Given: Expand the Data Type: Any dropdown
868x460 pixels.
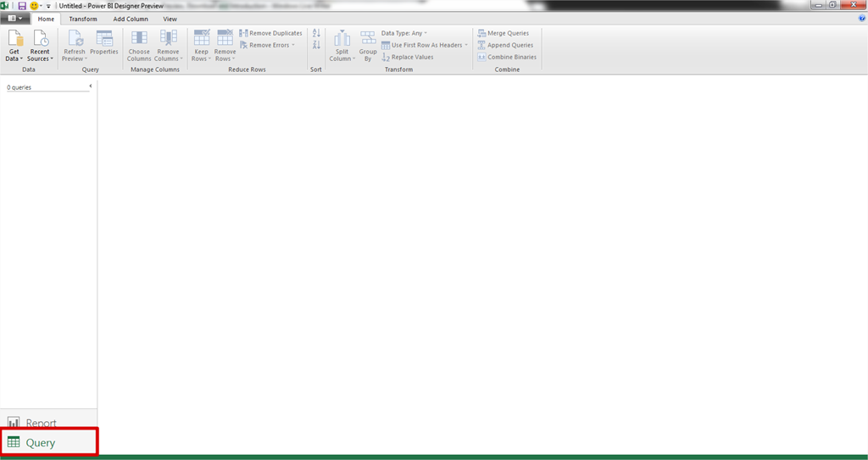Looking at the screenshot, I should (x=404, y=33).
